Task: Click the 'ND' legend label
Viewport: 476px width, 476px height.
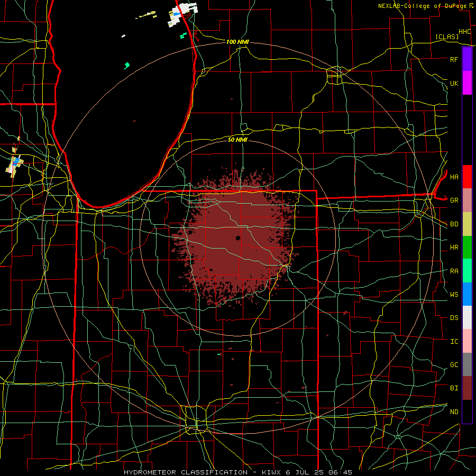Action: pos(454,412)
